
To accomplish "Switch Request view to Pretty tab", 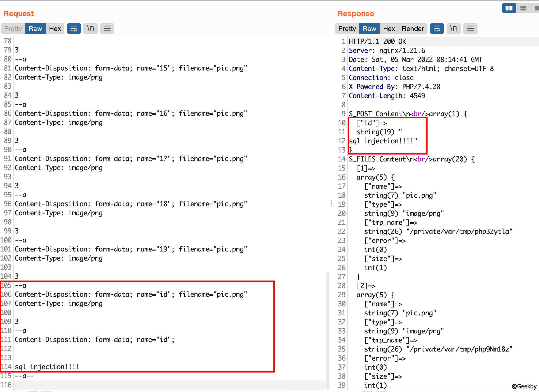I will (13, 29).
